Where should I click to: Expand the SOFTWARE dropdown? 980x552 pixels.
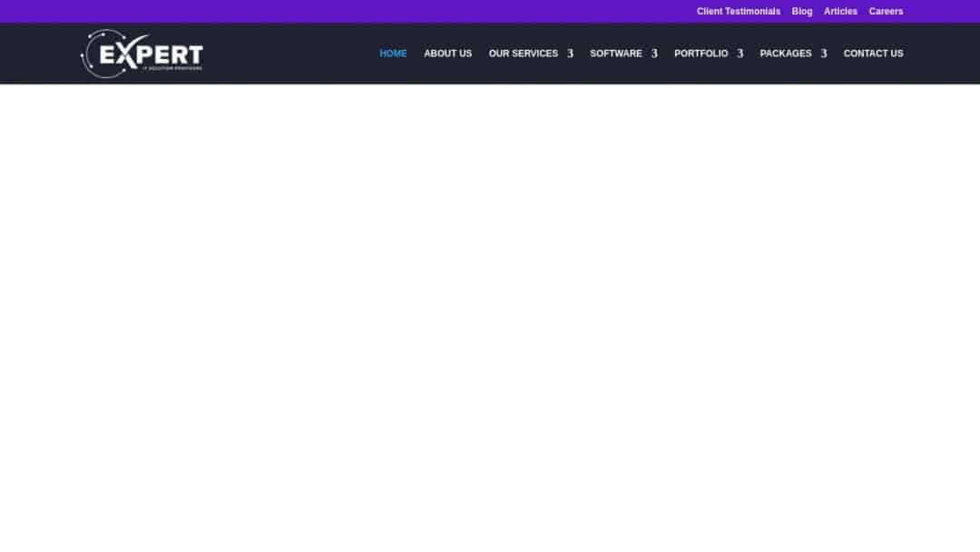[x=616, y=54]
